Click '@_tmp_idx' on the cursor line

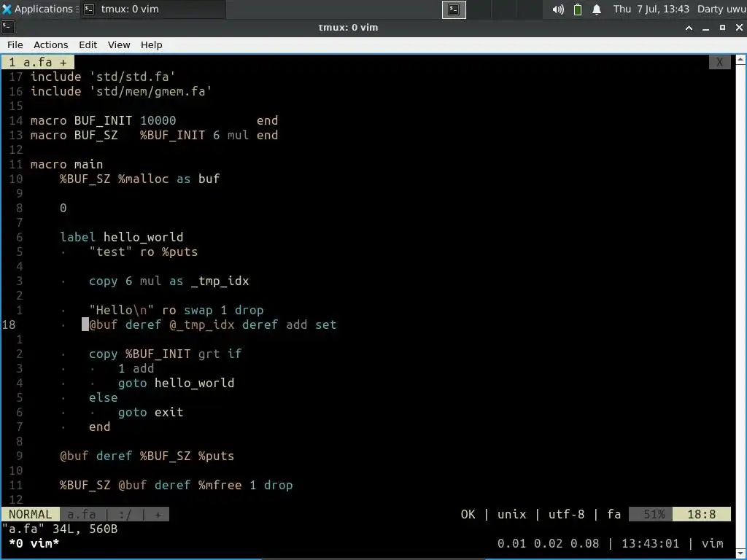coord(201,324)
